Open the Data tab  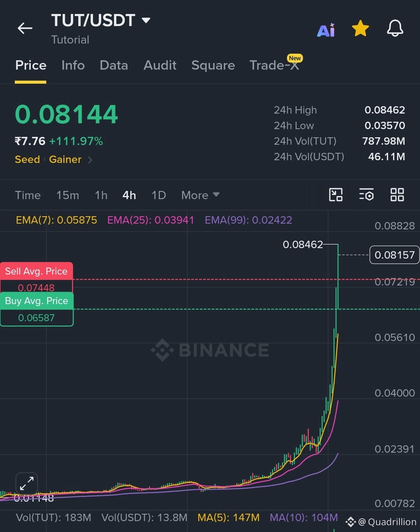tap(114, 65)
